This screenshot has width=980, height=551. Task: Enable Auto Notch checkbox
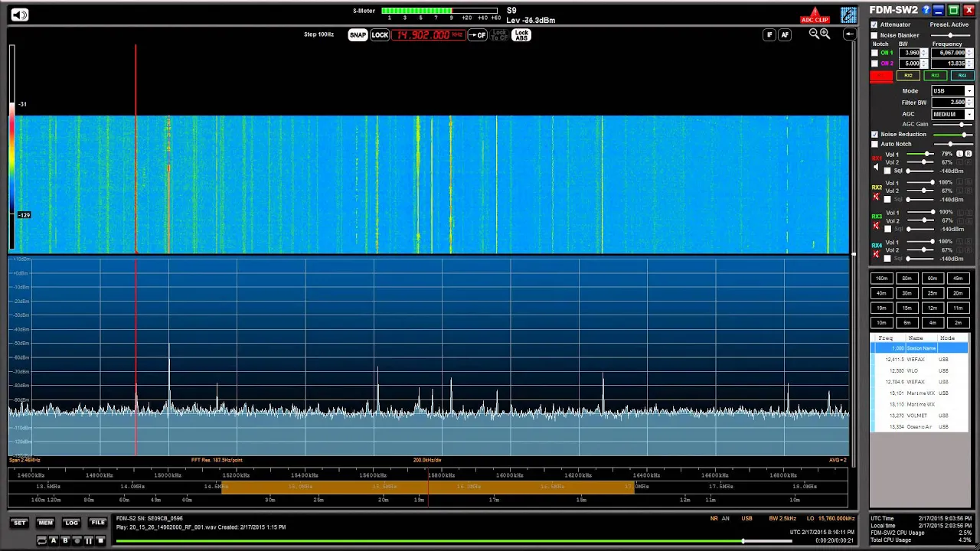tap(874, 144)
